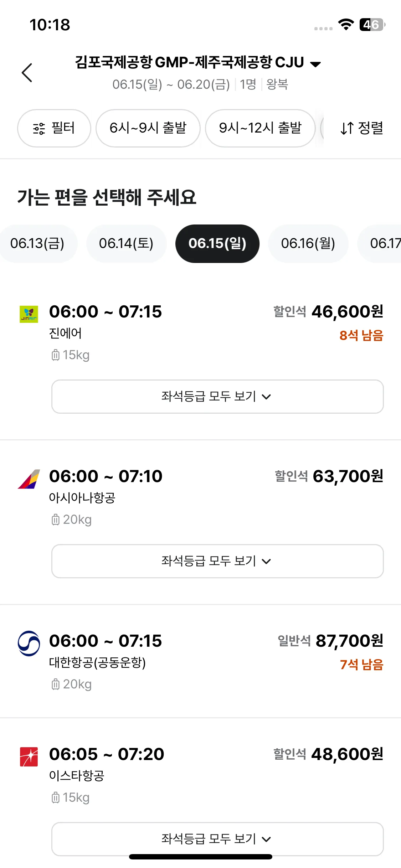Viewport: 401px width, 868px height.
Task: Select the Eastar Jet logo icon
Action: coord(29,756)
